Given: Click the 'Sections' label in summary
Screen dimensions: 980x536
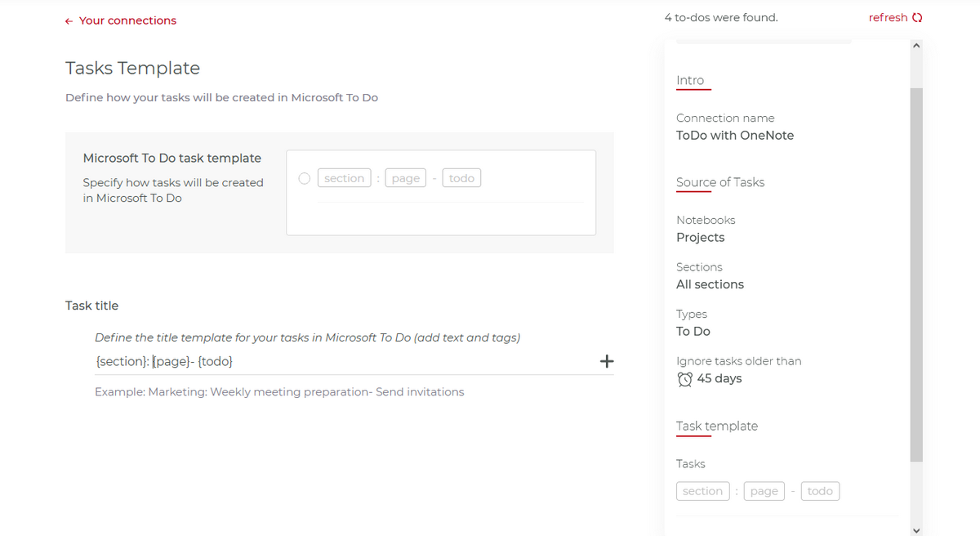Looking at the screenshot, I should click(699, 267).
